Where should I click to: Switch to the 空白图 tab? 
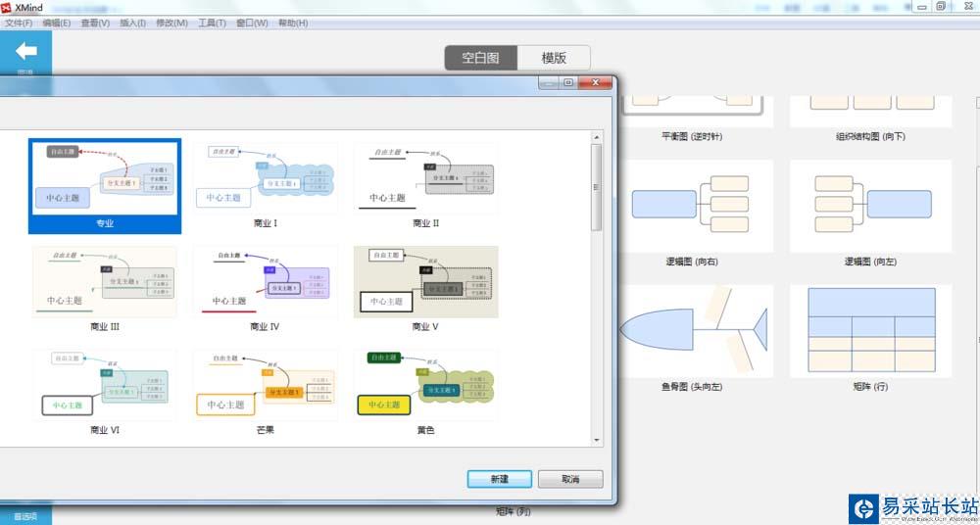(x=480, y=58)
